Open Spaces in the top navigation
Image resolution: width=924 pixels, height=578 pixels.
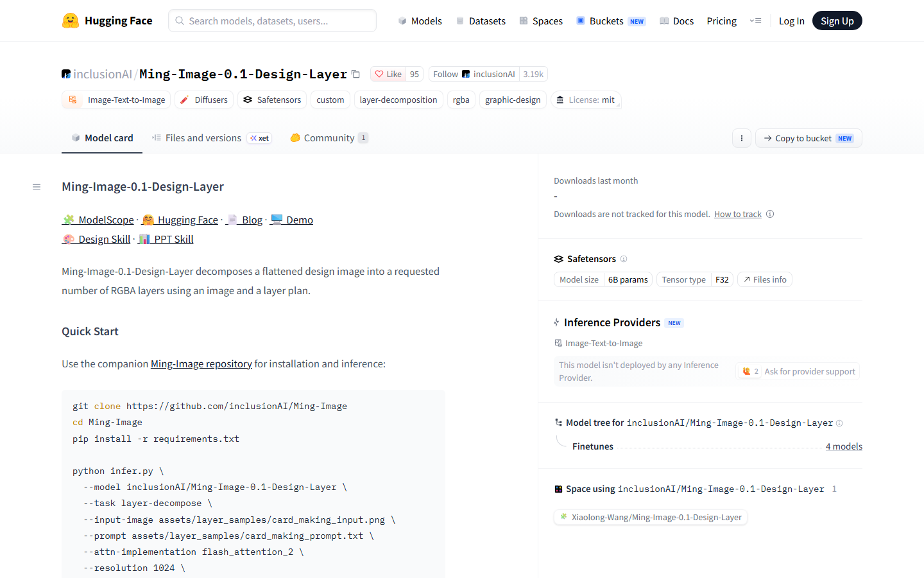click(x=541, y=21)
